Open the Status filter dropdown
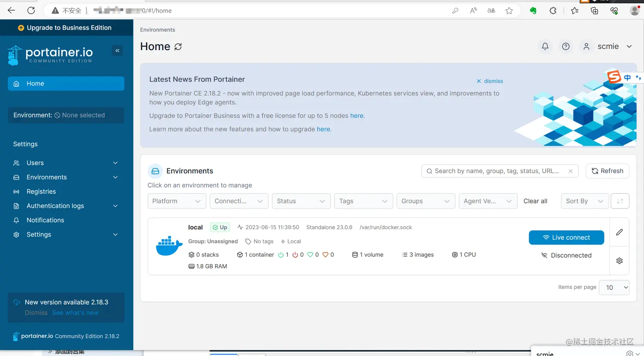 tap(302, 201)
